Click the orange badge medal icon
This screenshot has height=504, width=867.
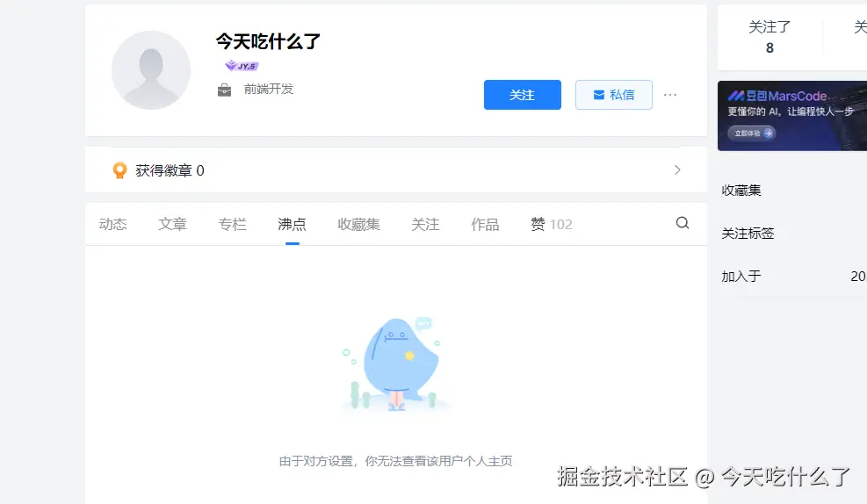(119, 170)
